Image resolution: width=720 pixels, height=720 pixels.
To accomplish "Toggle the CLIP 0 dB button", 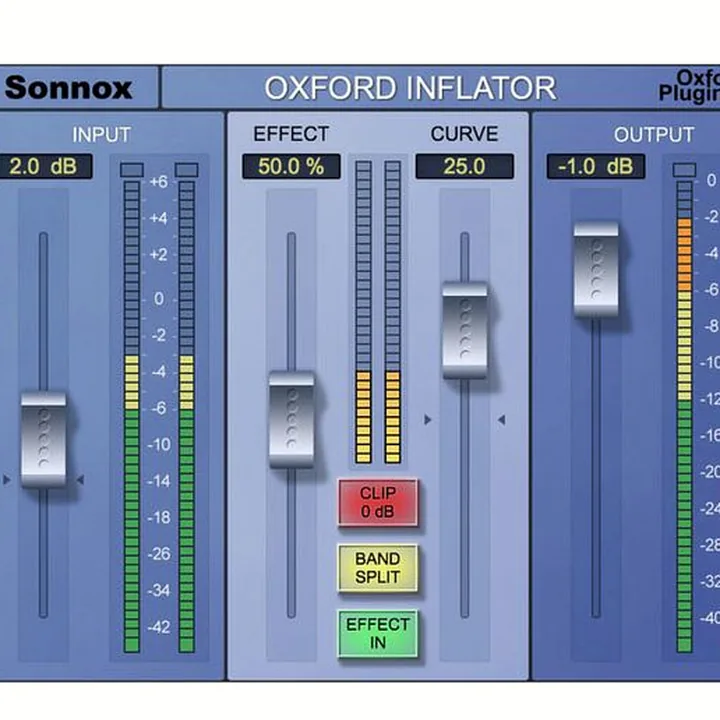I will (378, 502).
